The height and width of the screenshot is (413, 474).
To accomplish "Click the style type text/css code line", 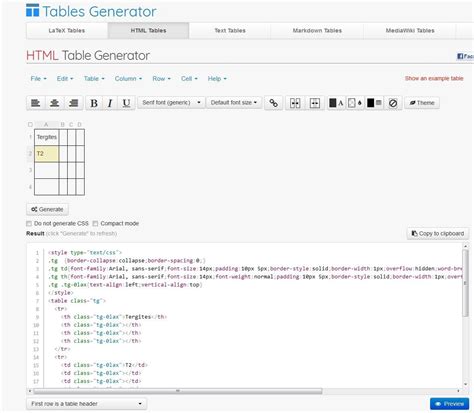I will (x=85, y=253).
